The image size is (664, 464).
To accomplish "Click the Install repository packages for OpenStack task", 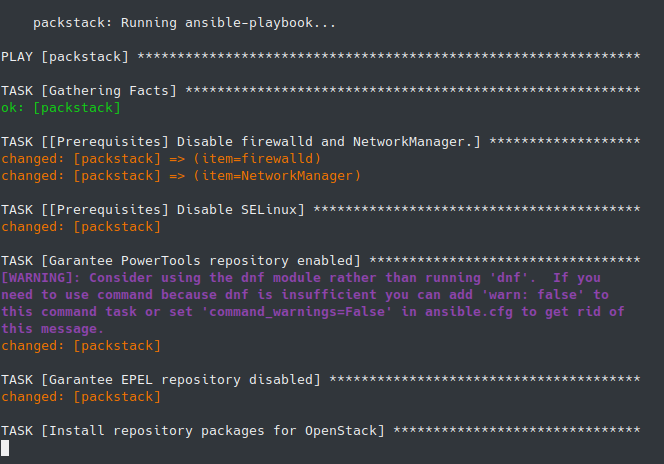I will tap(192, 430).
